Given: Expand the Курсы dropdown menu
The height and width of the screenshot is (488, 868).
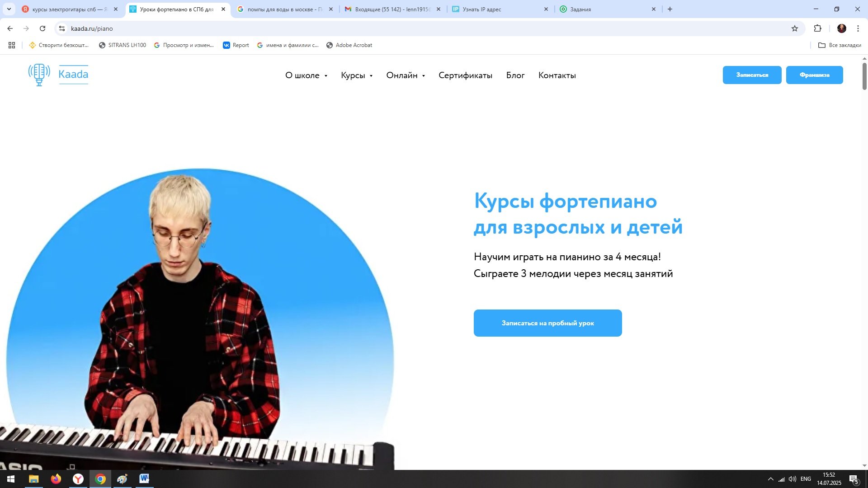Looking at the screenshot, I should (357, 75).
